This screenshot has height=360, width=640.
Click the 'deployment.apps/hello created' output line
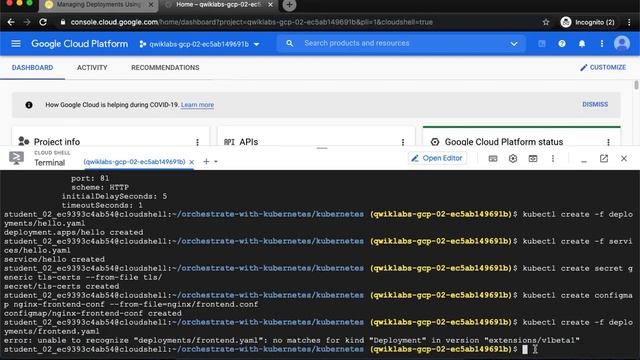tap(74, 232)
